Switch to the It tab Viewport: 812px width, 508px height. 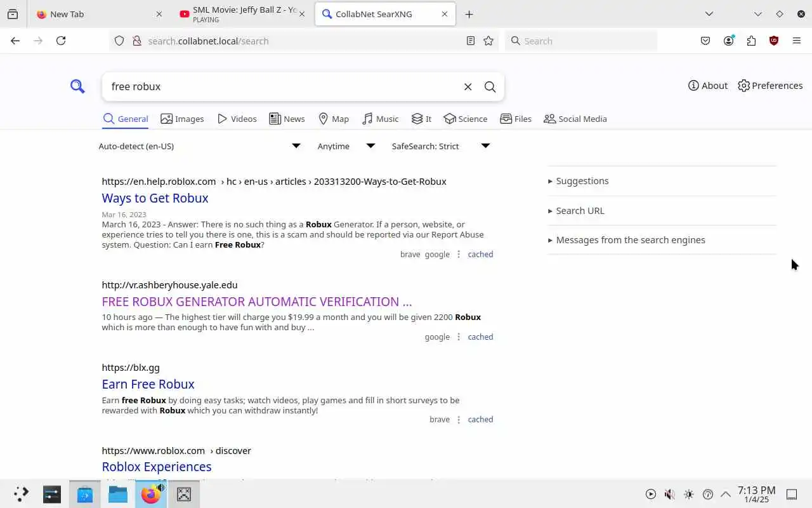pos(421,119)
